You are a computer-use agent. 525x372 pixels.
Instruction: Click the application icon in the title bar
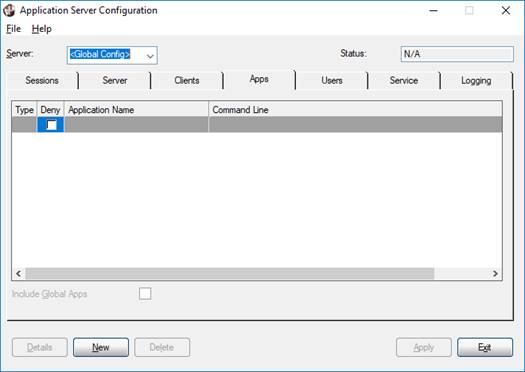click(9, 10)
